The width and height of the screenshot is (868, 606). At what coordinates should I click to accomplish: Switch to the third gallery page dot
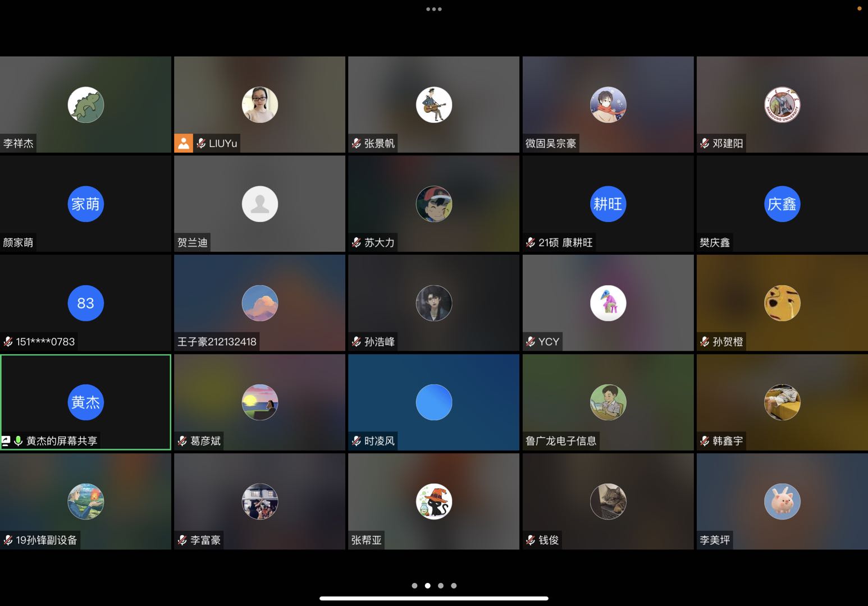pyautogui.click(x=441, y=586)
